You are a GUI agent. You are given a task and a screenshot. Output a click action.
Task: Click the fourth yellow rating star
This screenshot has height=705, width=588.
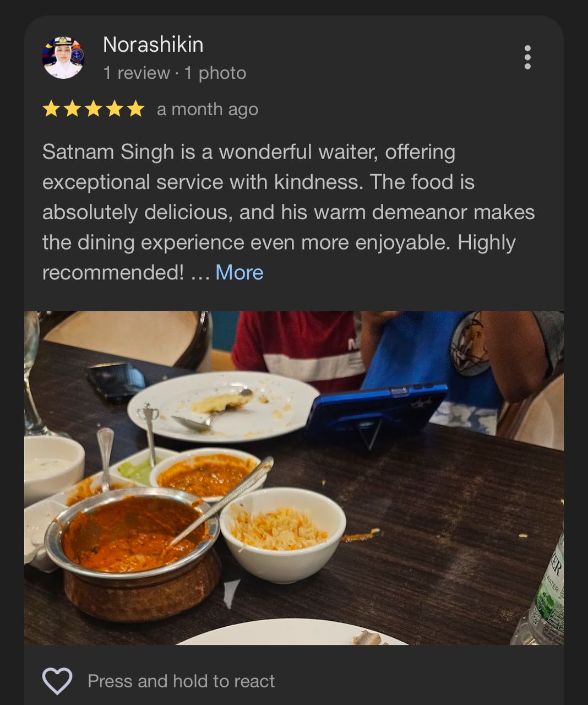114,109
